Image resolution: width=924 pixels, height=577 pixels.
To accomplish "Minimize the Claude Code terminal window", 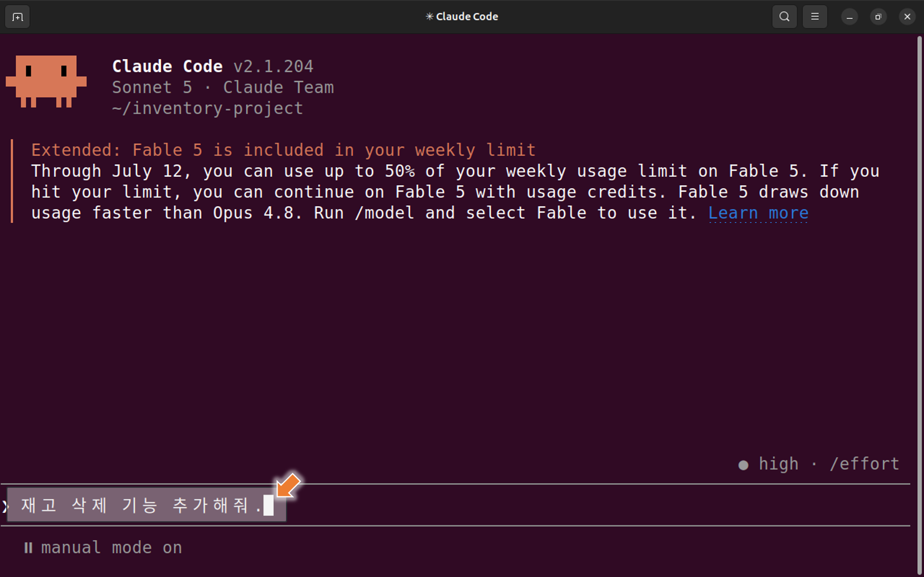I will (850, 17).
